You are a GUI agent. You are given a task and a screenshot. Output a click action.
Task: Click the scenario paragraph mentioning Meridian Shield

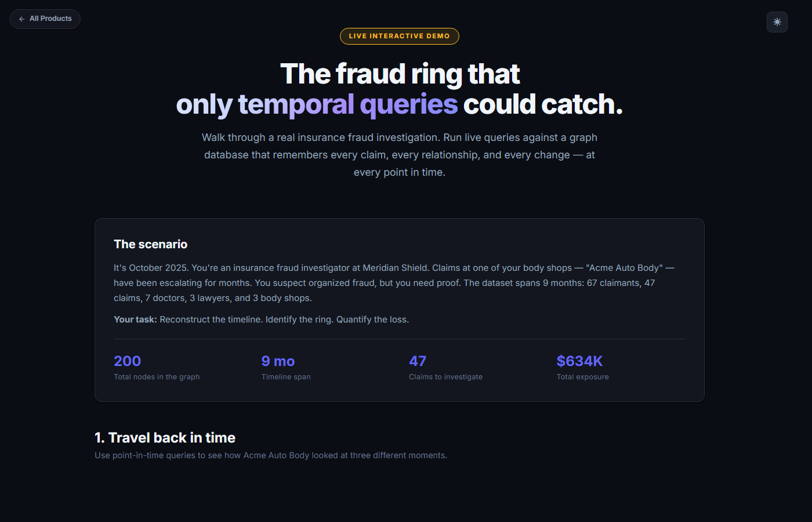pos(393,283)
